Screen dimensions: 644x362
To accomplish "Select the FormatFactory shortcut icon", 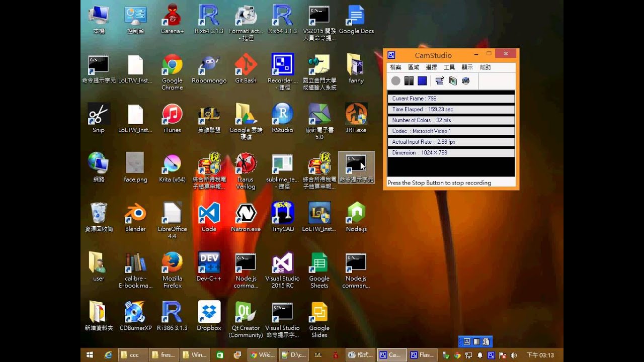I will (246, 23).
